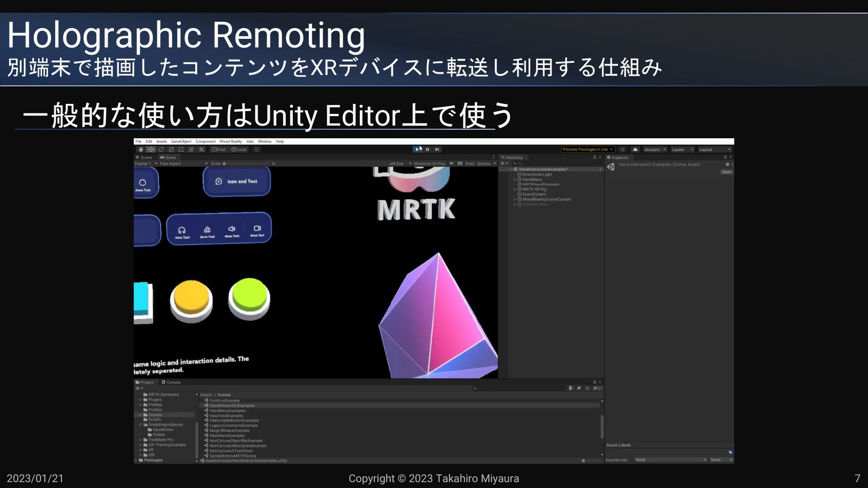This screenshot has width=868, height=488.
Task: Toggle Stats overlay in Game view
Action: (470, 164)
